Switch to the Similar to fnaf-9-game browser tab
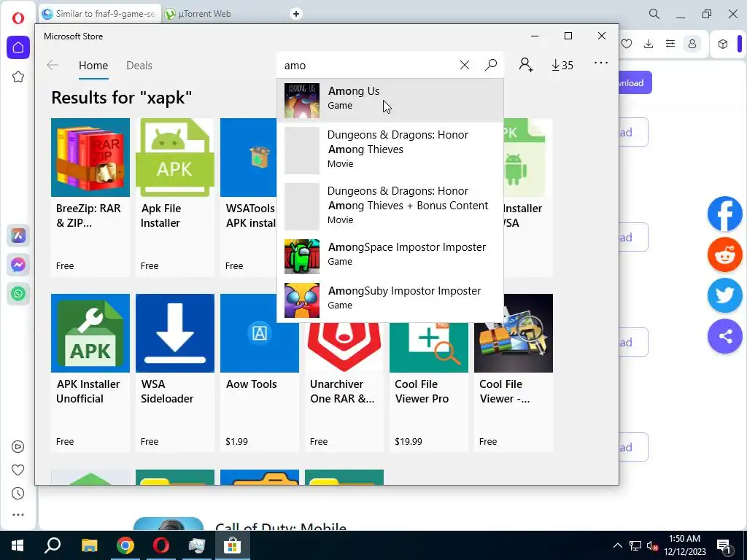747x560 pixels. (99, 14)
